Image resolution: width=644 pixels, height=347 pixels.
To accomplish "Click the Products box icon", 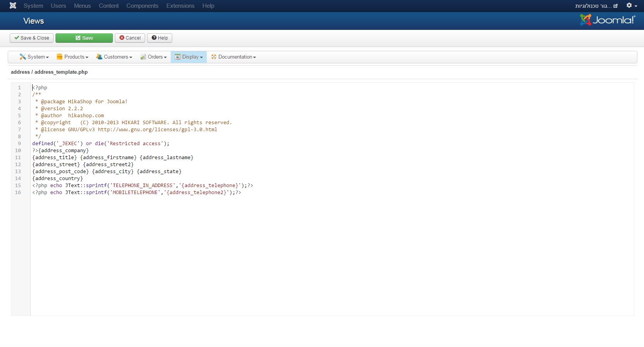I will point(59,57).
